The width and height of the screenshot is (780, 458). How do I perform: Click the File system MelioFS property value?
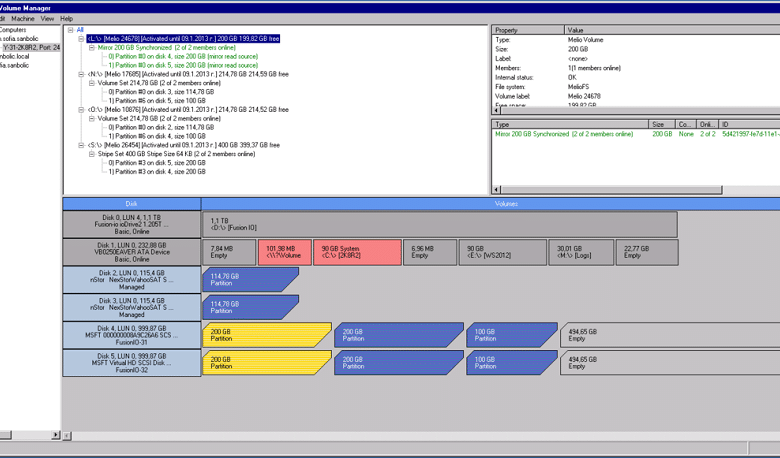click(x=579, y=87)
